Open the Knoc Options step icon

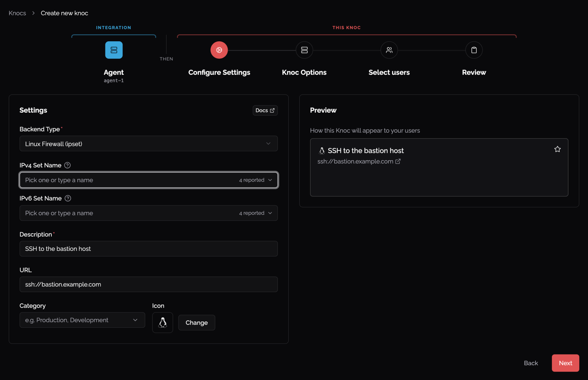pyautogui.click(x=304, y=50)
